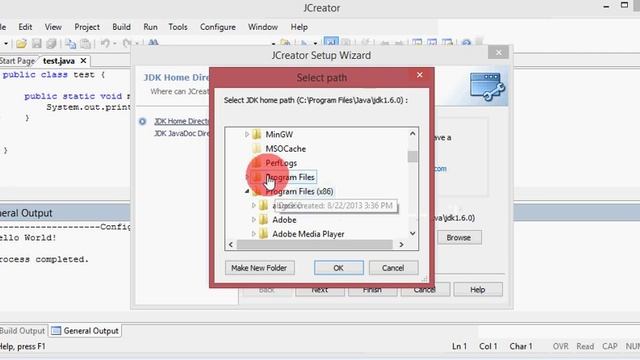
Task: Click the MinGW folder icon
Action: (257, 134)
